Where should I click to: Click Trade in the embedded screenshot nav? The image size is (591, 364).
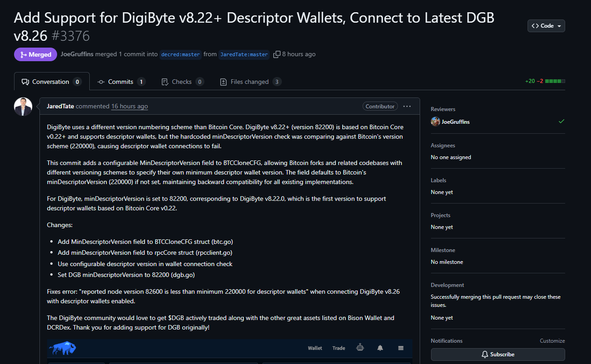click(339, 348)
